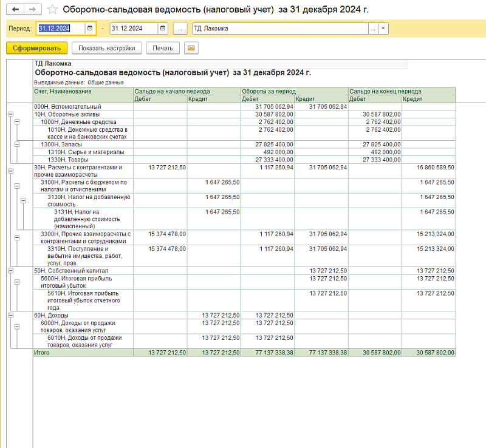Image resolution: width=486 pixels, height=448 pixels.
Task: Collapse the 10Н Оборотные активы group
Action: 10,114
